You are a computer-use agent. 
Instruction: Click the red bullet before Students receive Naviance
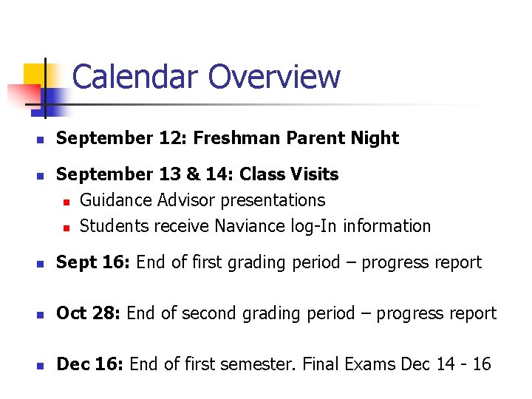click(x=66, y=227)
